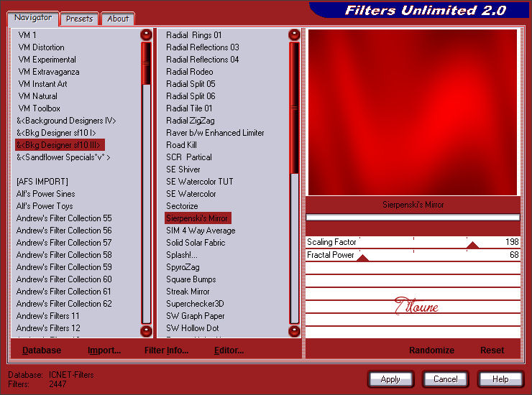Screen dimensions: 532x395
Task: Select VM Instant Art category
Action: pos(42,84)
